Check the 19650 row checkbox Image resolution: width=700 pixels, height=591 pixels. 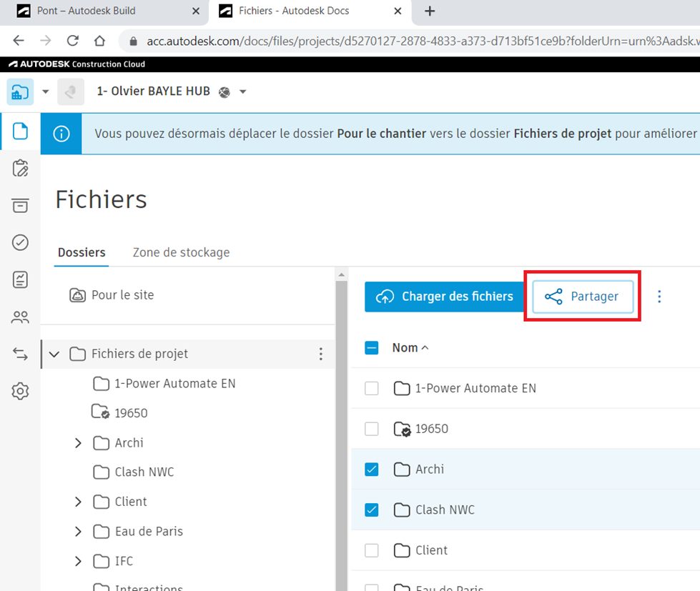(371, 429)
